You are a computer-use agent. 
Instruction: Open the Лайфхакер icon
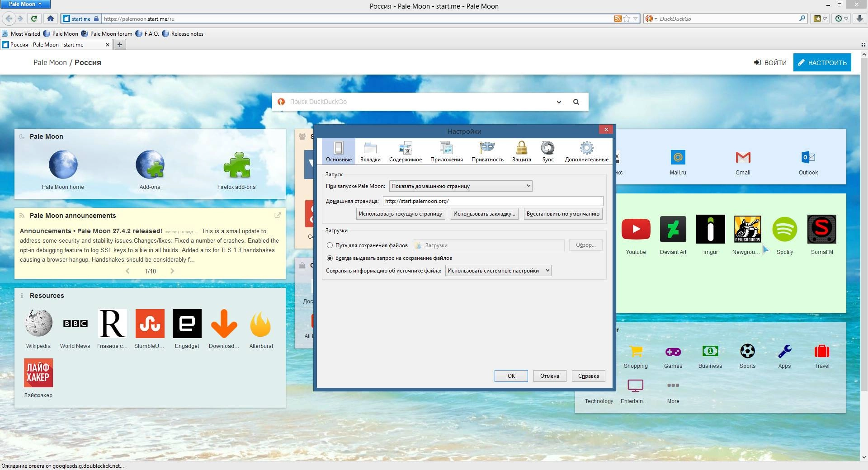(x=38, y=373)
